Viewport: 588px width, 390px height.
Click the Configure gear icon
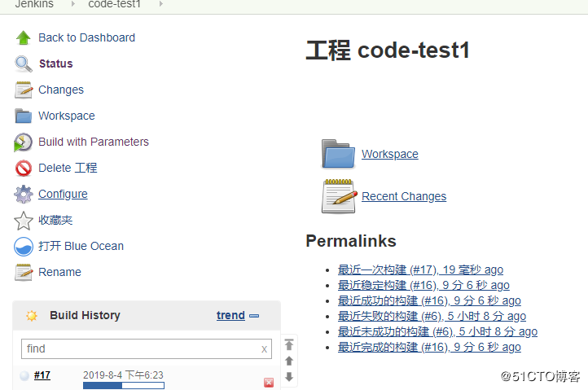pyautogui.click(x=24, y=195)
